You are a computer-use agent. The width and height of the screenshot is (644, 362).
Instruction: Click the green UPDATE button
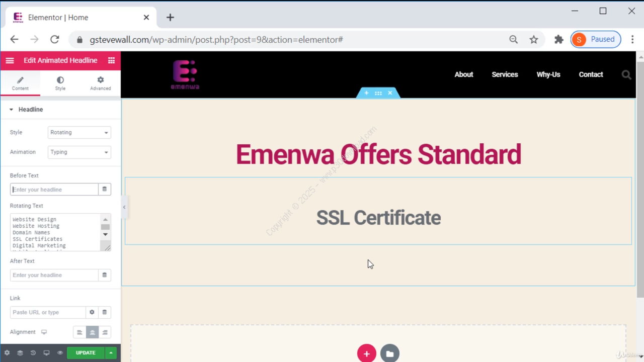point(86,353)
